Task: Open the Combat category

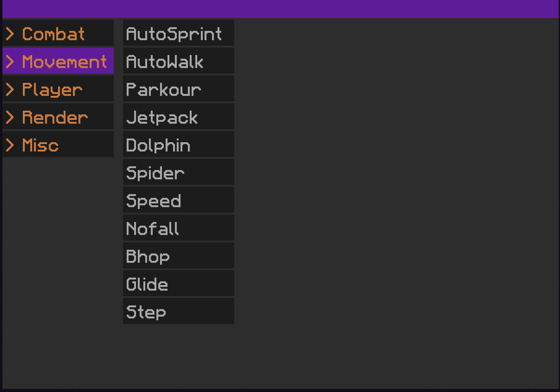Action: point(58,33)
